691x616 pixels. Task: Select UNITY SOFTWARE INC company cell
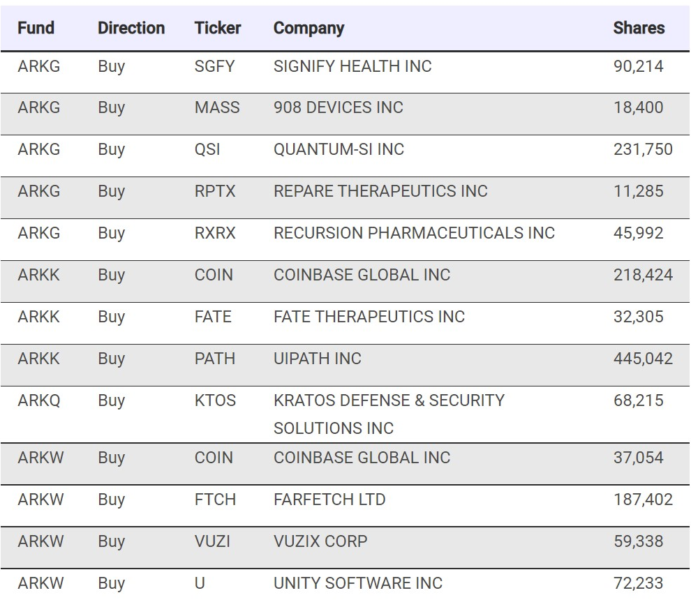358,584
